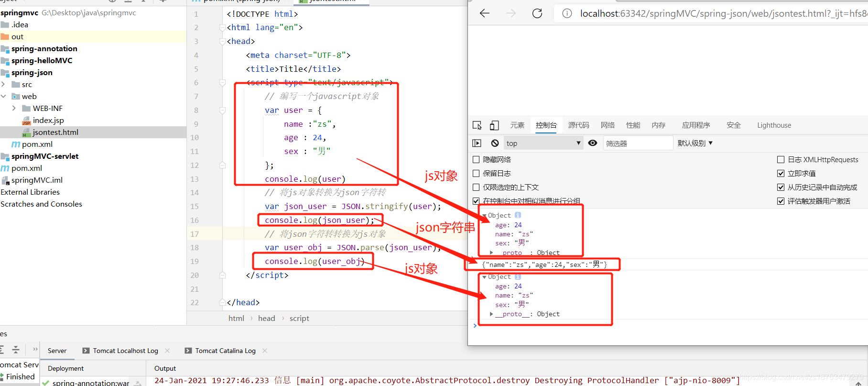Show the console sidebar panel icon
Image resolution: width=868 pixels, height=386 pixels.
point(477,143)
